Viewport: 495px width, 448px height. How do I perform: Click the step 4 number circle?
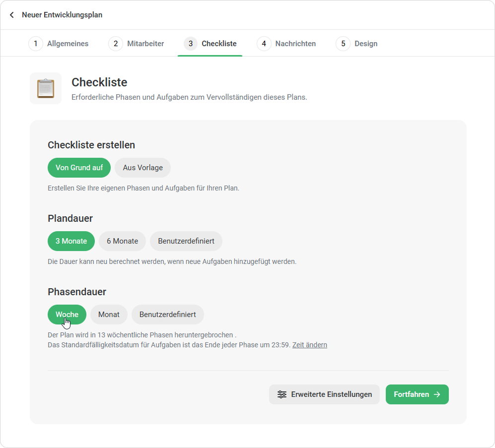264,44
